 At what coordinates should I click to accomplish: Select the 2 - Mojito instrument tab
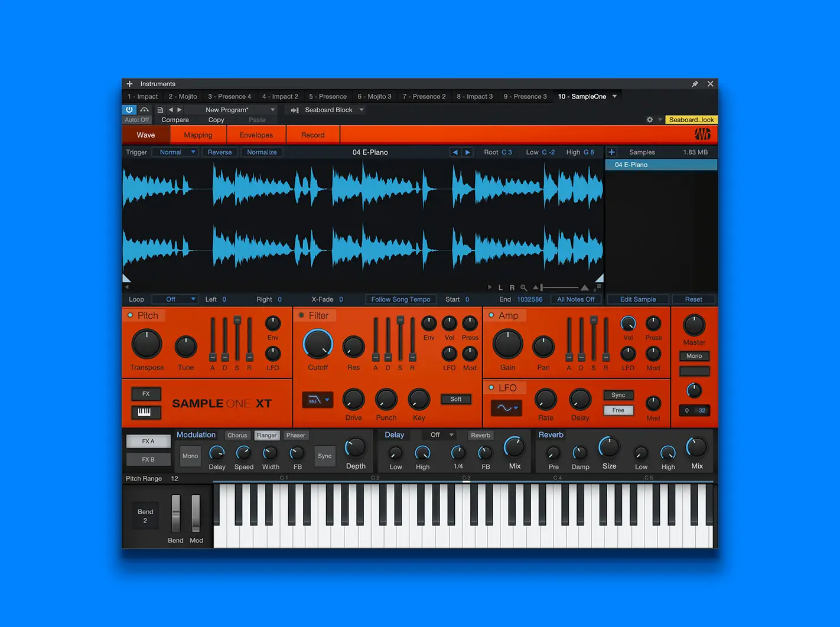[183, 96]
